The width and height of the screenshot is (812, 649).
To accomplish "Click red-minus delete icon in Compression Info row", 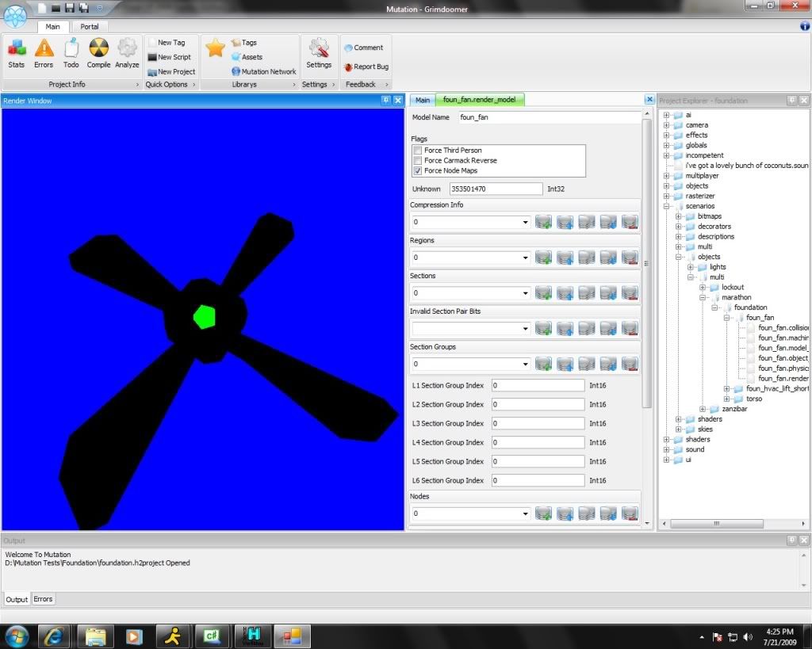I will pyautogui.click(x=630, y=222).
